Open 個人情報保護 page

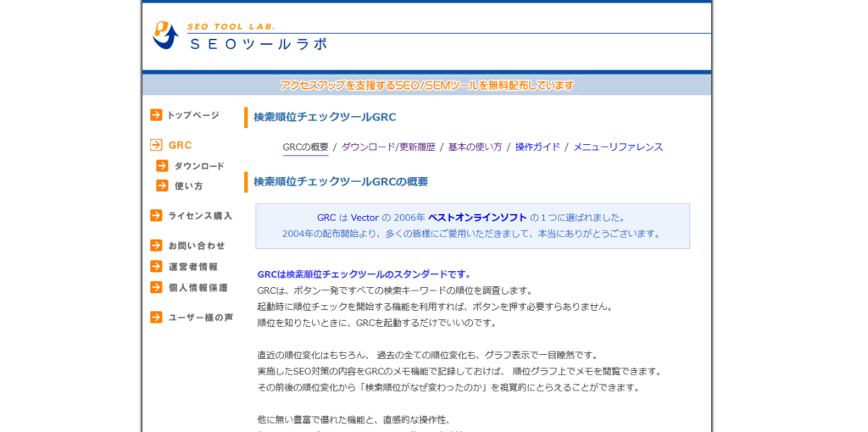[198, 288]
